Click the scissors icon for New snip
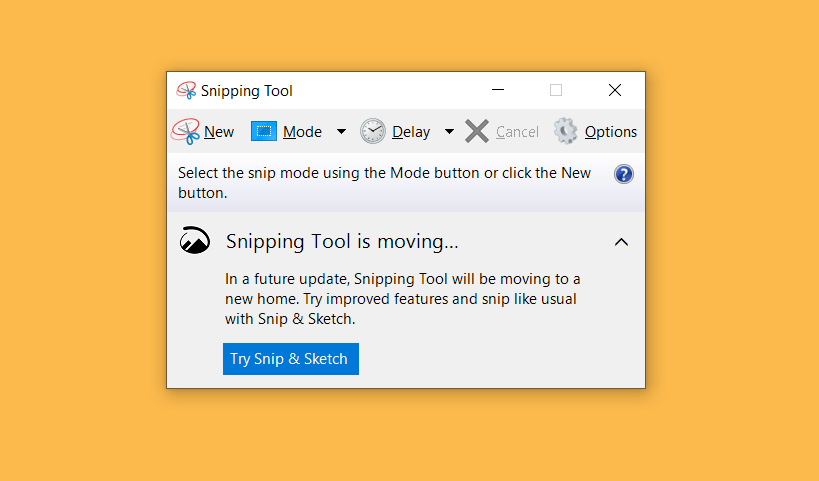Screen dimensions: 819x481 pyautogui.click(x=185, y=131)
